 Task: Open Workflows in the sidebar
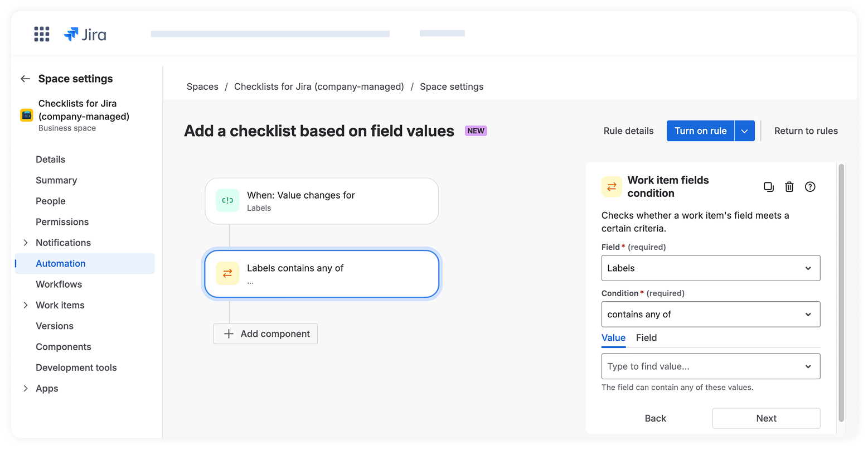59,284
